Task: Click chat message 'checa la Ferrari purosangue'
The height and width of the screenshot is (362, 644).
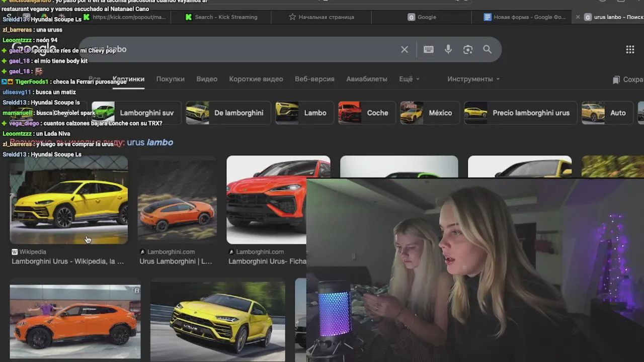Action: coord(90,81)
